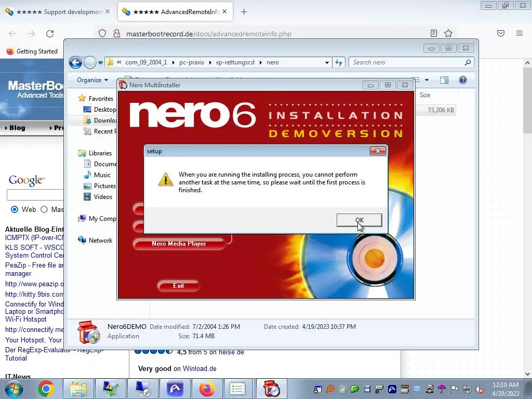Launch Chrome from the taskbar
Screen dimensions: 532x399
tap(46, 389)
